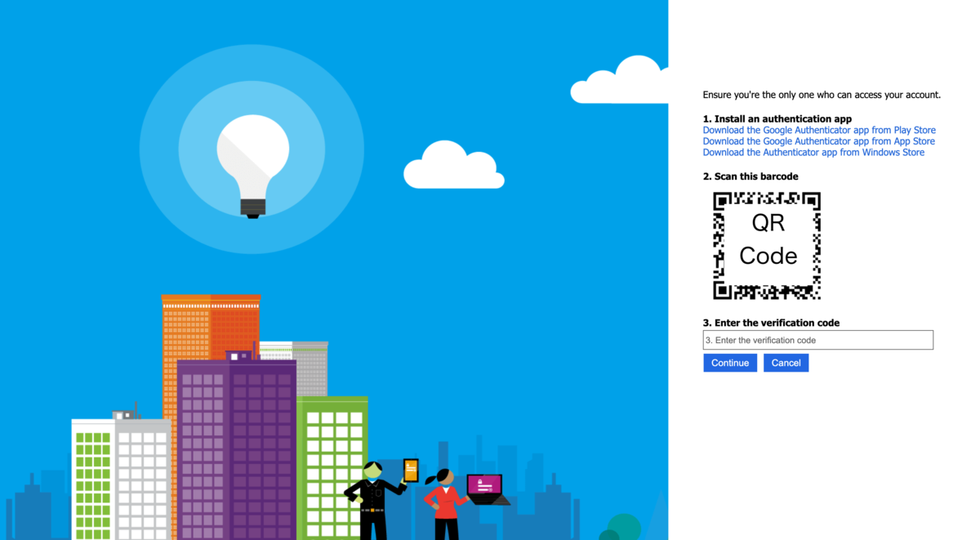The height and width of the screenshot is (540, 980).
Task: Click "Ensure you're the only one" text
Action: pos(822,95)
